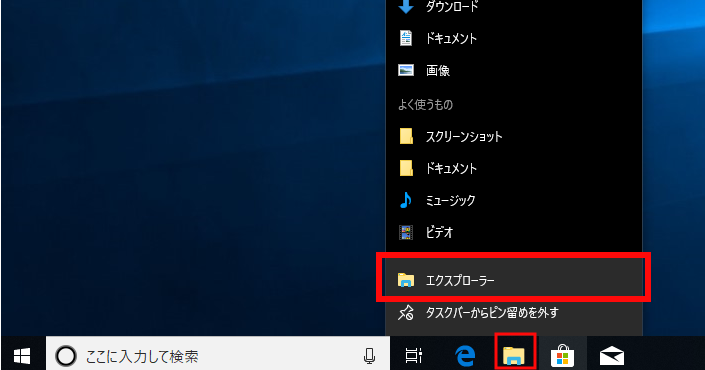
Task: Open Microsoft Store from the taskbar
Action: tap(562, 356)
